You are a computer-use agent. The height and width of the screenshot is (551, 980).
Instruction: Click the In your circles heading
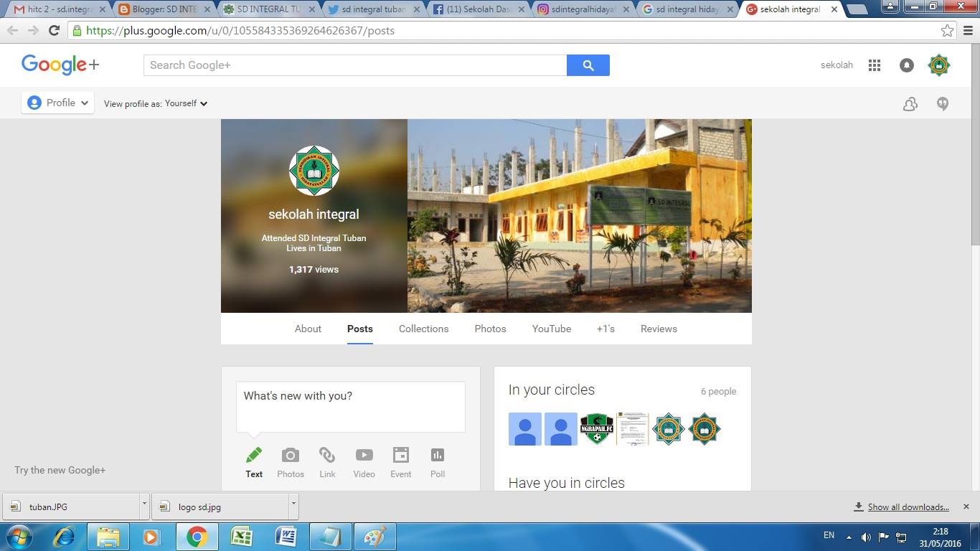click(x=552, y=390)
